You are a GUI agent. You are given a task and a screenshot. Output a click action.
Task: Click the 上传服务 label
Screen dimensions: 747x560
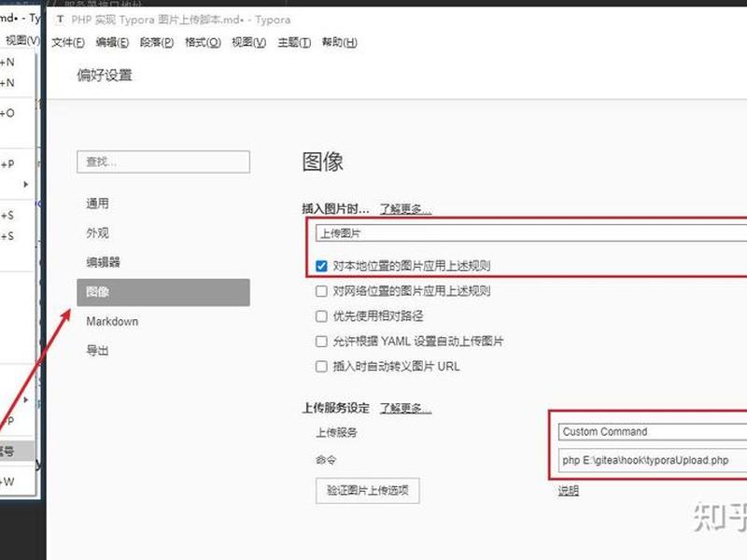click(x=336, y=432)
